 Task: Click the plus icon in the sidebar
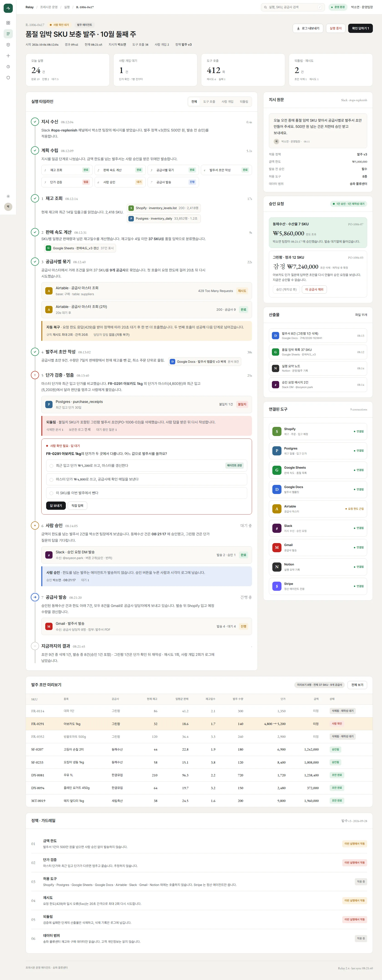tap(8, 55)
